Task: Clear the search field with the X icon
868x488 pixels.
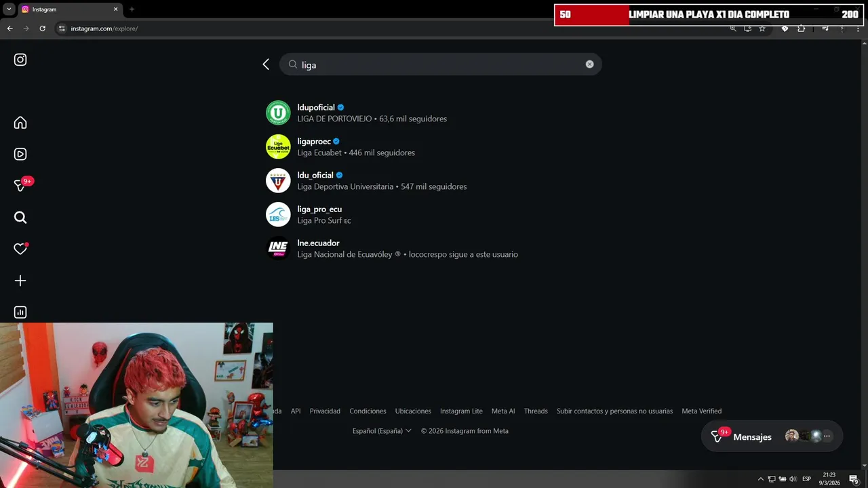Action: click(589, 64)
